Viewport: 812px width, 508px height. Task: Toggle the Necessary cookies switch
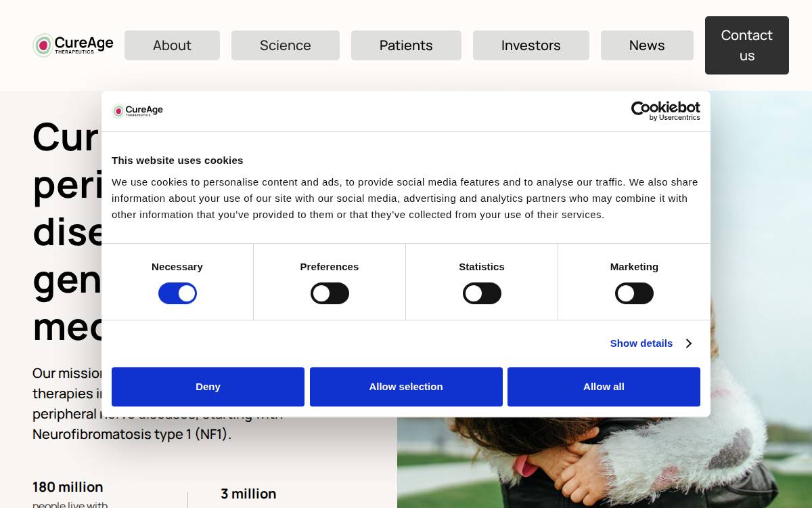coord(177,293)
